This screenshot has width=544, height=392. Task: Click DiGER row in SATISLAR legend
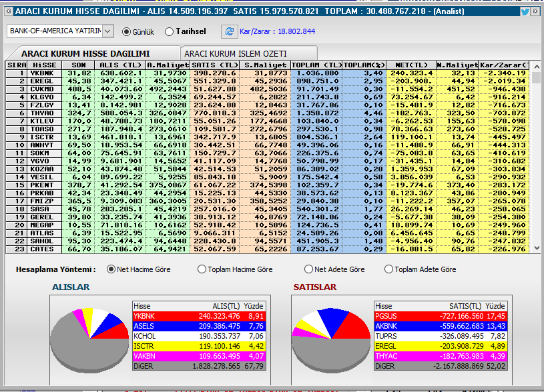click(x=441, y=366)
